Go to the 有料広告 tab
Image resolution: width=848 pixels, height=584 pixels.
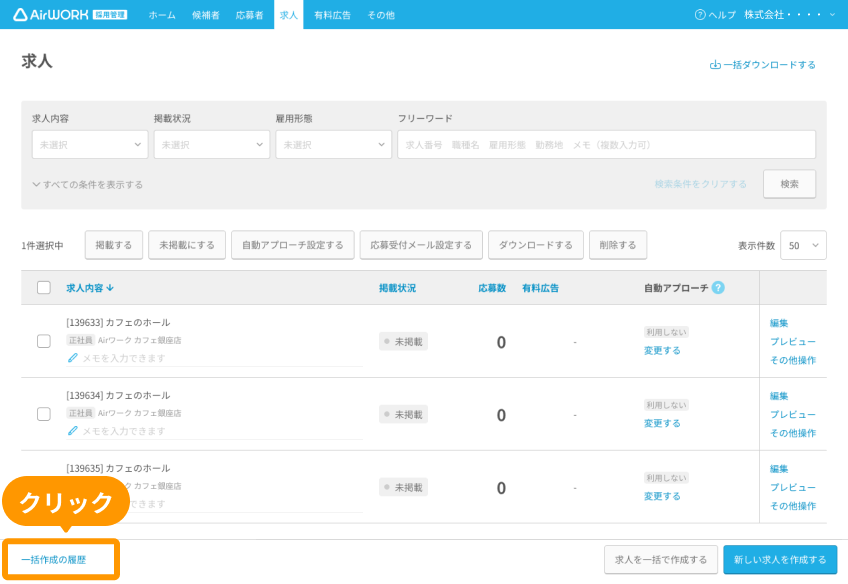point(333,15)
